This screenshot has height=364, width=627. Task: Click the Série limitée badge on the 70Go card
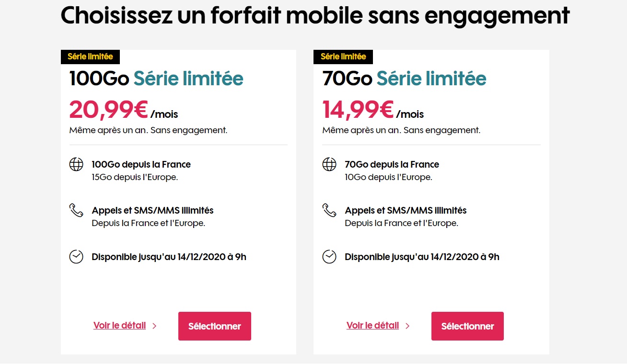coord(343,57)
